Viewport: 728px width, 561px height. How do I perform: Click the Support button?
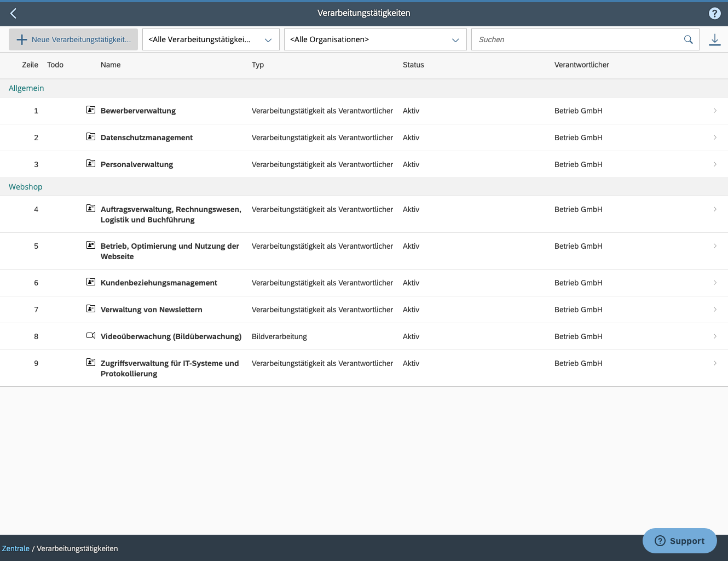tap(679, 541)
